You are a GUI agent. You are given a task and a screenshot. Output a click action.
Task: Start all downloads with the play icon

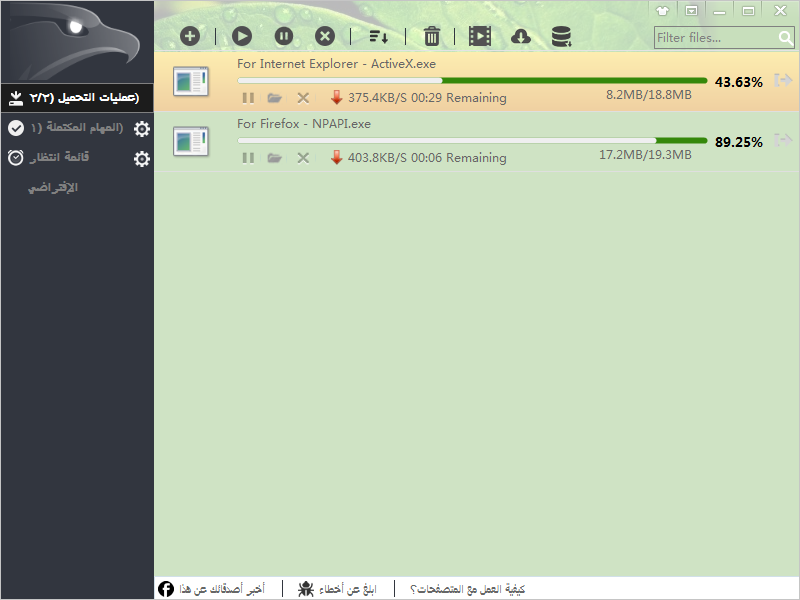tap(242, 36)
